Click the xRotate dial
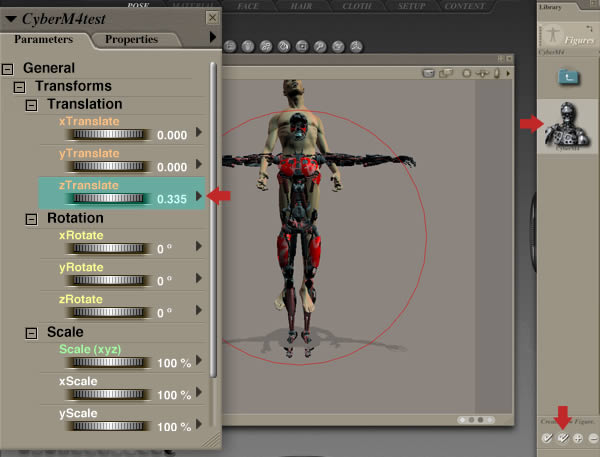Image resolution: width=600 pixels, height=457 pixels. pyautogui.click(x=108, y=248)
